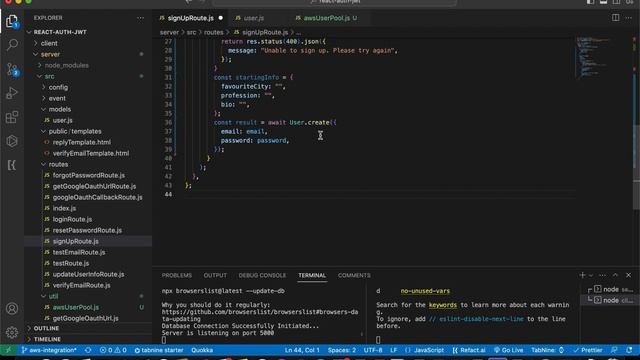The height and width of the screenshot is (360, 640).
Task: Switch to the OUTPUT panel tab
Action: (215, 275)
